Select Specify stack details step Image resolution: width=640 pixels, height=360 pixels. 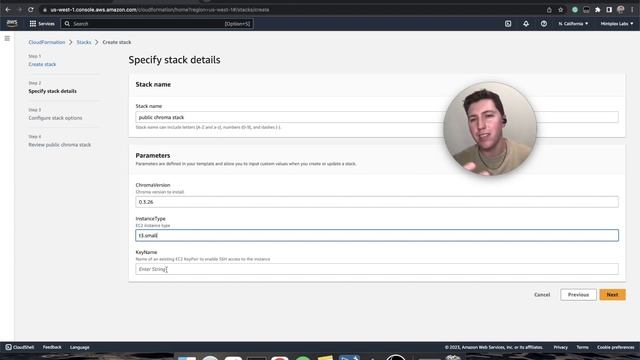[x=52, y=91]
